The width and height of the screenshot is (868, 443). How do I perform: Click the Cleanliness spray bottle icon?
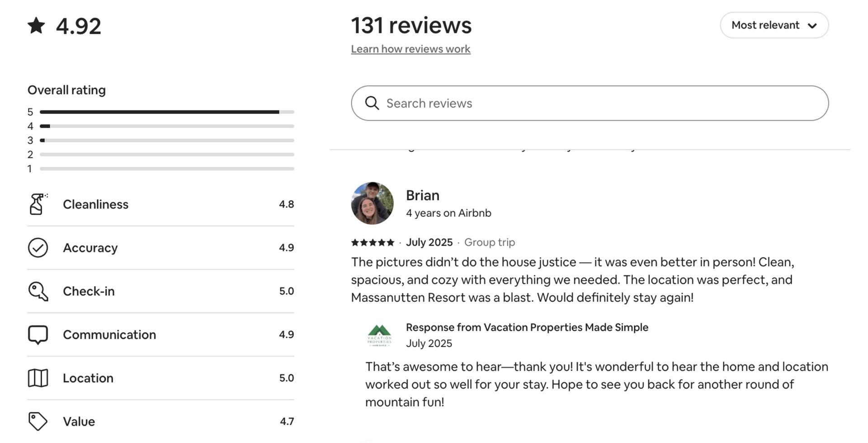38,204
